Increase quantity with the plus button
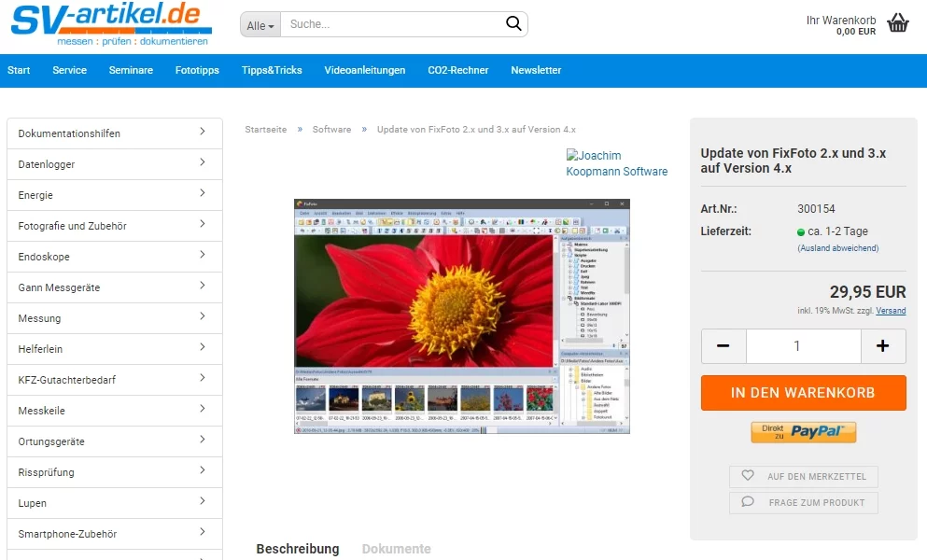927x560 pixels. click(883, 346)
